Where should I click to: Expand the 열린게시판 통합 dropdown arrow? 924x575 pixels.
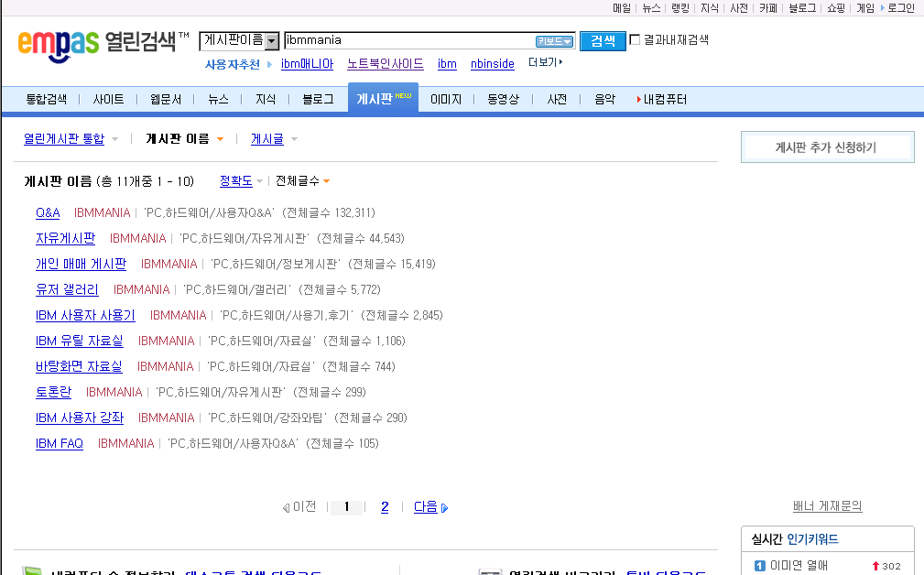[114, 140]
